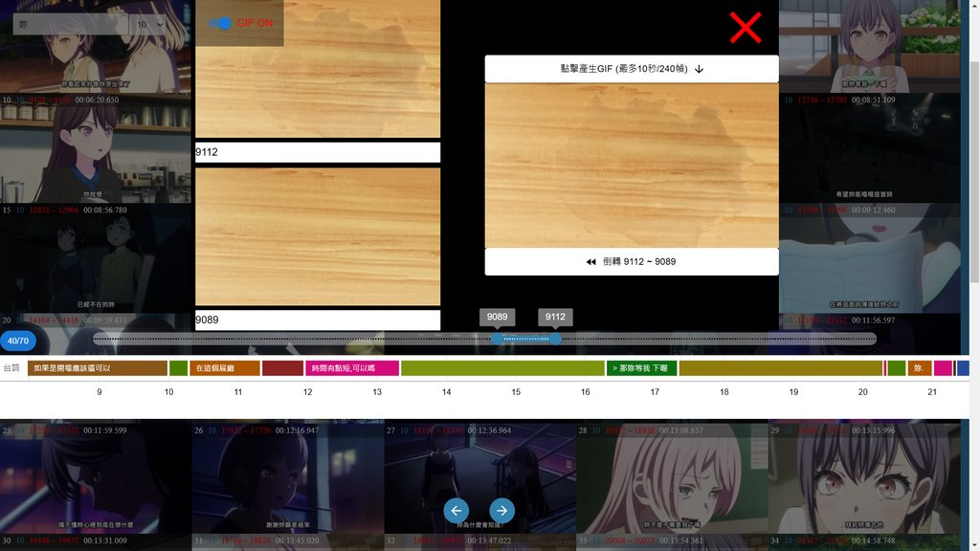
Task: Click the 40/70 counter badge
Action: [x=18, y=341]
